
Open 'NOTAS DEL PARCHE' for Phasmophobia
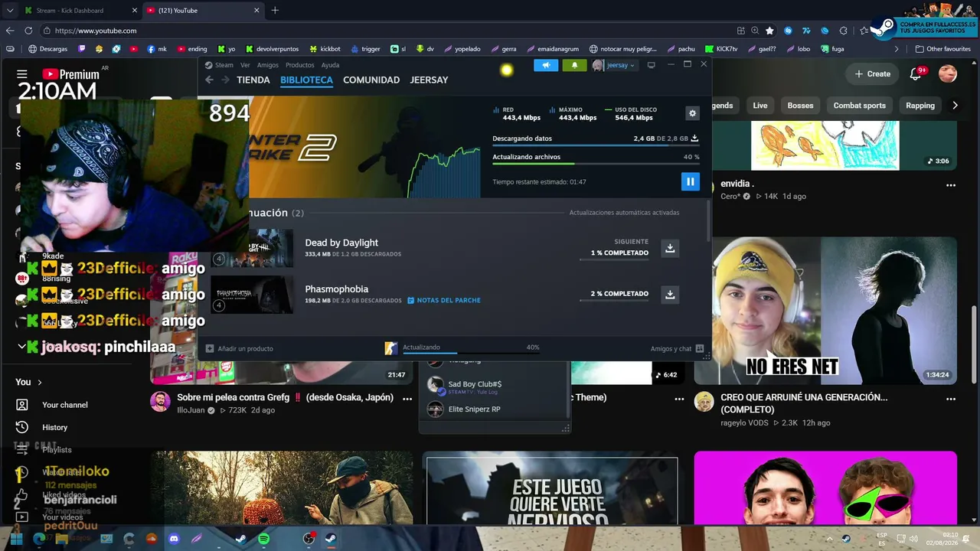(x=444, y=301)
